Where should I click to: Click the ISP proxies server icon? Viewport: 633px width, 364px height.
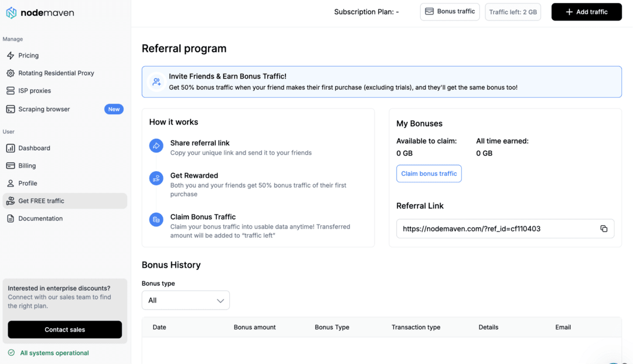[x=11, y=91]
